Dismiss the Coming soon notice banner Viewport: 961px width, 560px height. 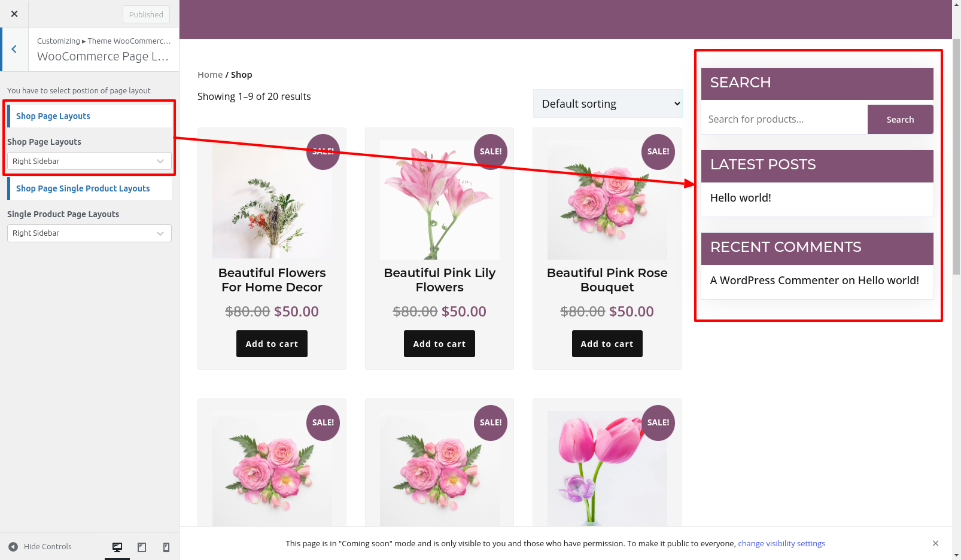935,543
